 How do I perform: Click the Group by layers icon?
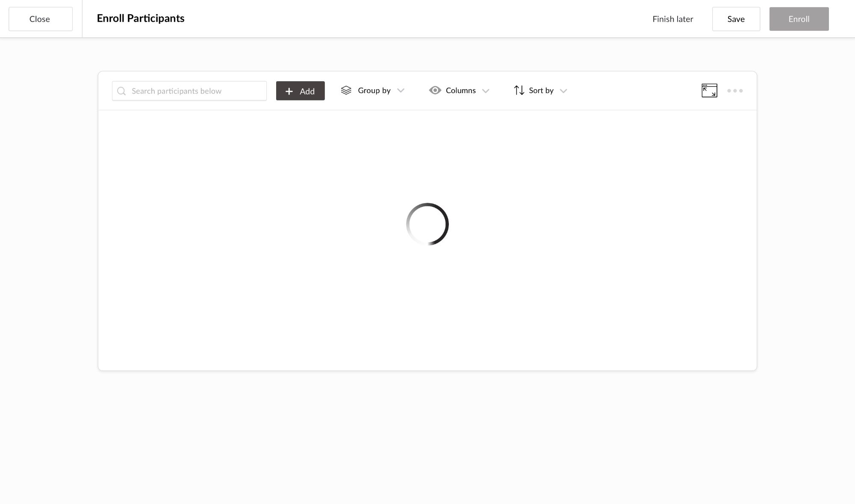tap(346, 91)
